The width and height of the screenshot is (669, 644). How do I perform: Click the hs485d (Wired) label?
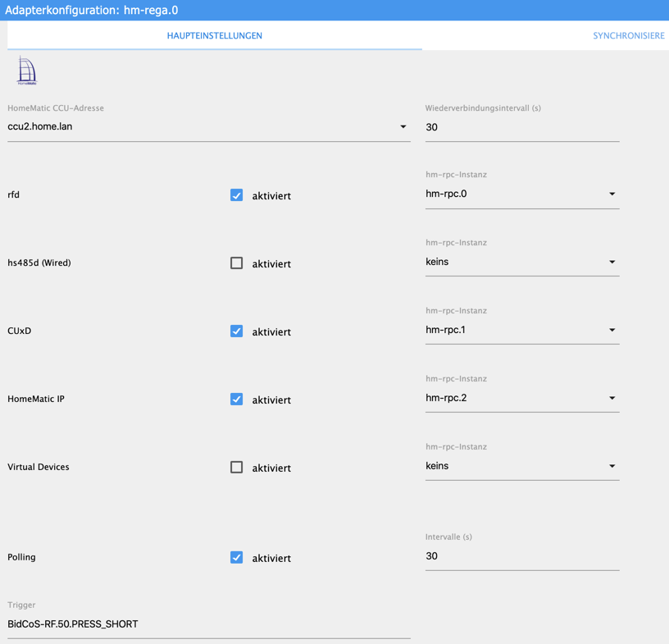pyautogui.click(x=39, y=263)
